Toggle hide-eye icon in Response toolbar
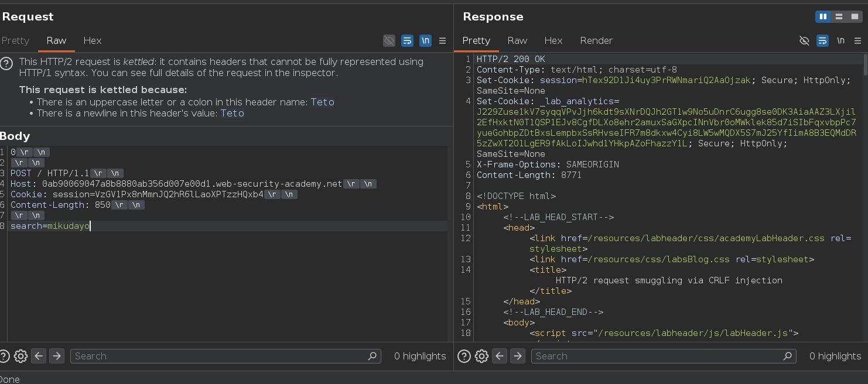This screenshot has width=868, height=384. tap(805, 40)
